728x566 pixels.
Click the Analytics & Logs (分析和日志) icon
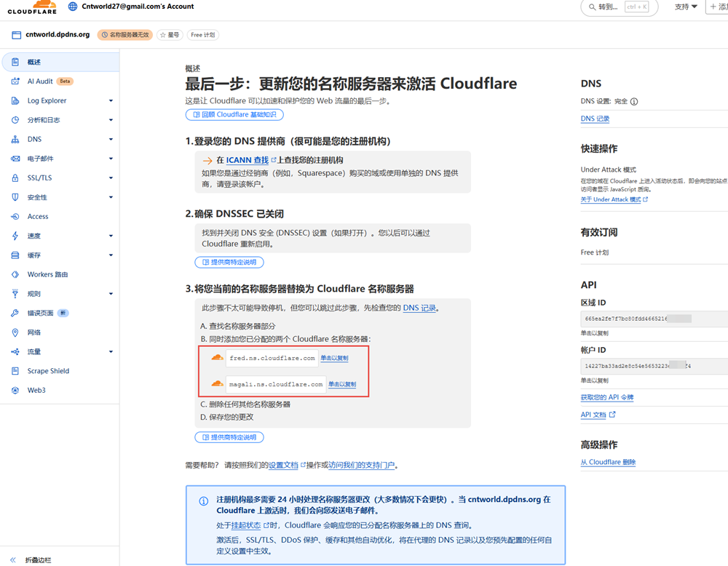pyautogui.click(x=15, y=120)
